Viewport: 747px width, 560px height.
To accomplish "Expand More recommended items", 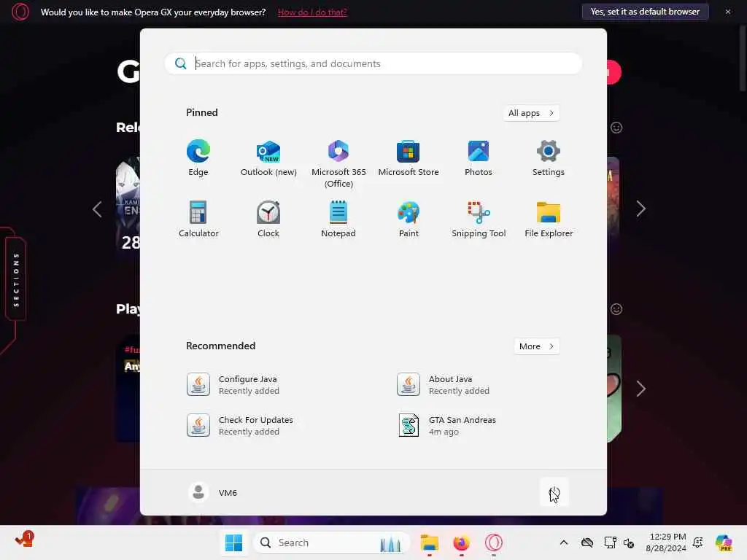I will coord(537,346).
